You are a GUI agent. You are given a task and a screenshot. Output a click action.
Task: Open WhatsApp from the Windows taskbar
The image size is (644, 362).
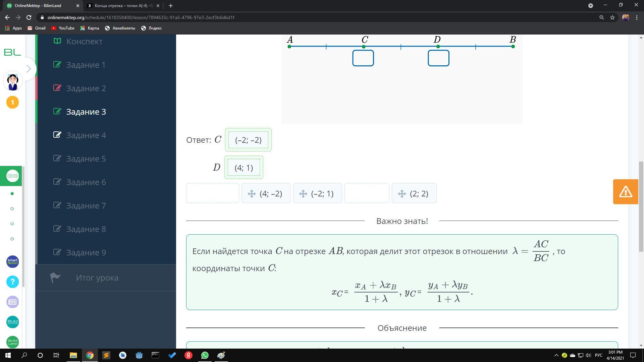pyautogui.click(x=205, y=355)
